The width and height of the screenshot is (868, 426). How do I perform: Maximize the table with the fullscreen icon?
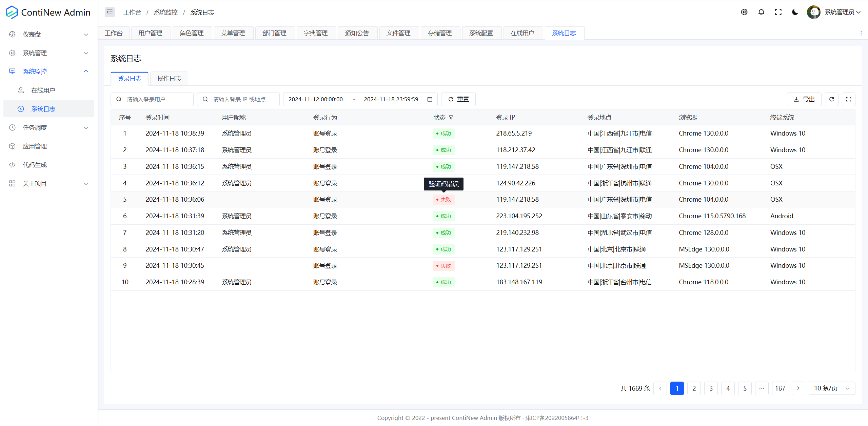pos(848,99)
